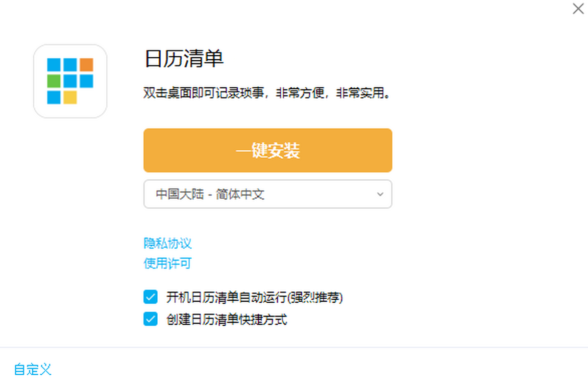Open the 隐私协议 link
The height and width of the screenshot is (387, 588).
click(167, 243)
